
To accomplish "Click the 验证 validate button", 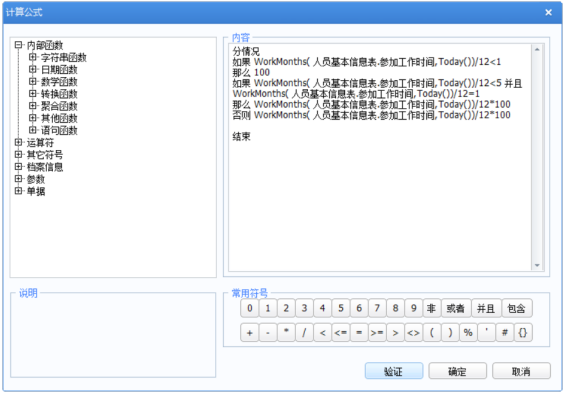I will 394,371.
